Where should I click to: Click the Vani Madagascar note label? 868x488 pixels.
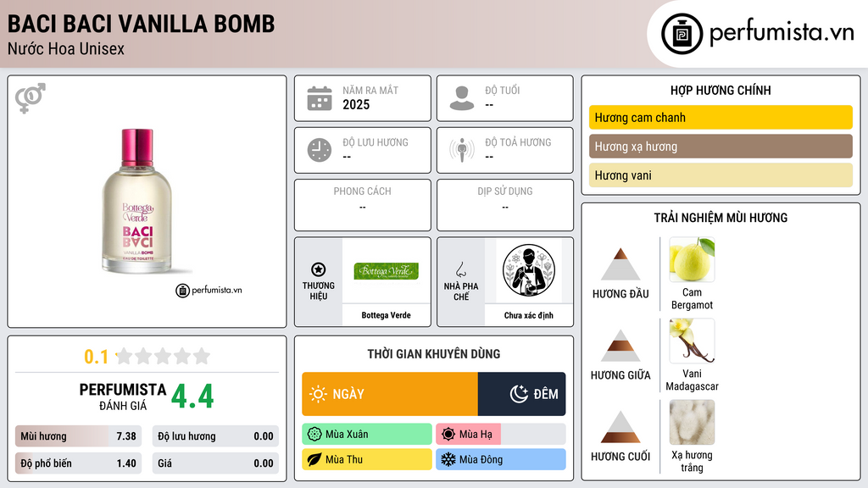pos(692,380)
